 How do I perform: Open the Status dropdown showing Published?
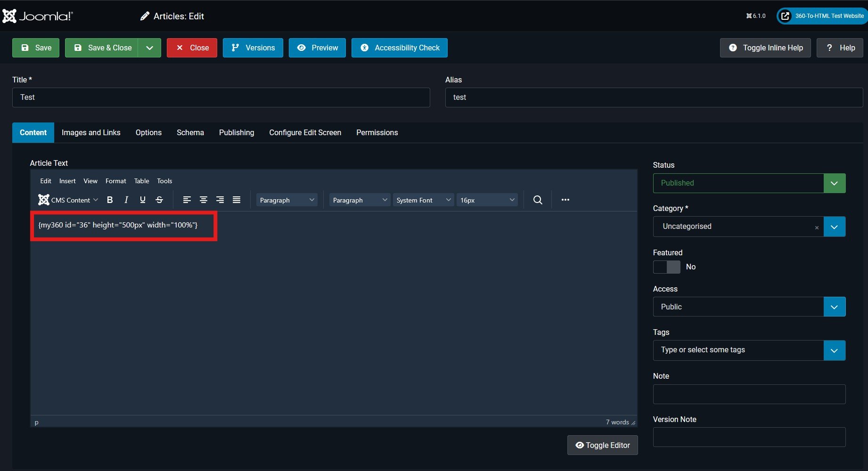(749, 183)
